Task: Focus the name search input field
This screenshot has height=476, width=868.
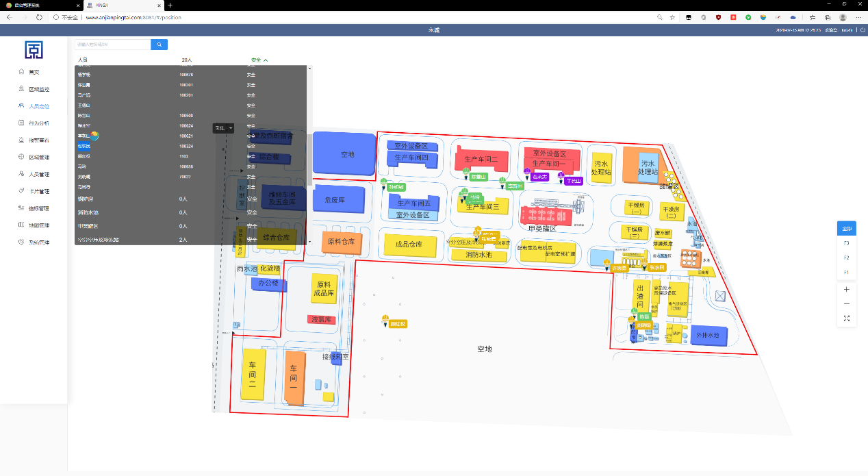Action: (112, 45)
